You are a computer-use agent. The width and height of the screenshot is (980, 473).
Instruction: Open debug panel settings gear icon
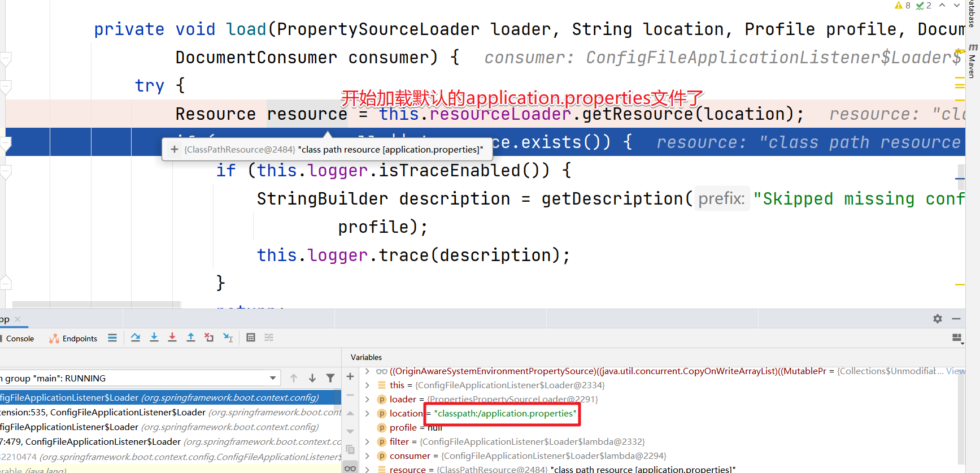coord(938,319)
